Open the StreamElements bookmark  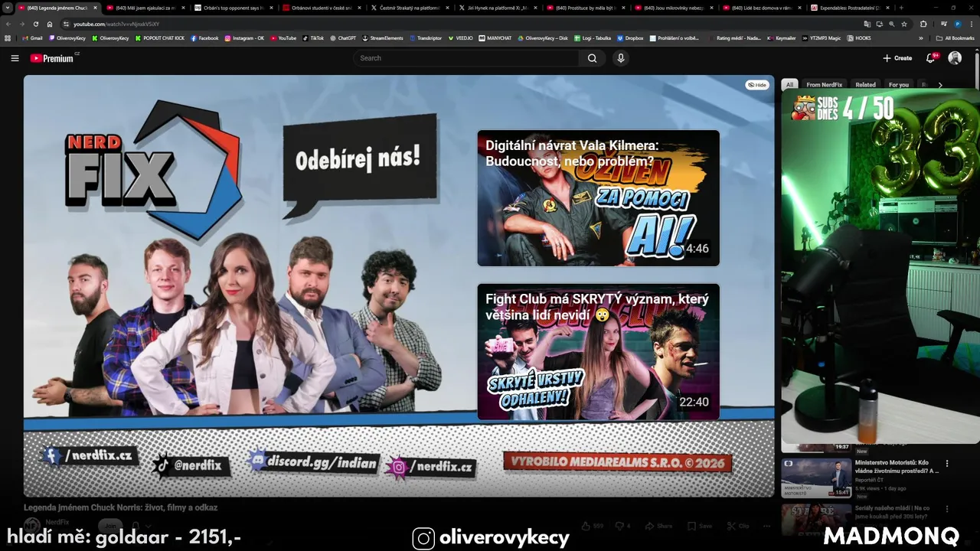(383, 37)
